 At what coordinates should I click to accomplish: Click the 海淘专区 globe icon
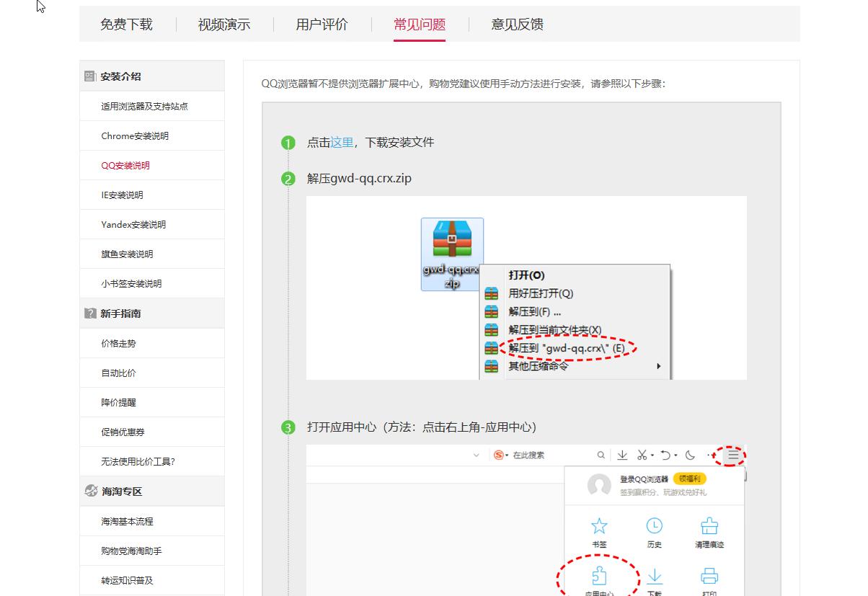pyautogui.click(x=91, y=492)
